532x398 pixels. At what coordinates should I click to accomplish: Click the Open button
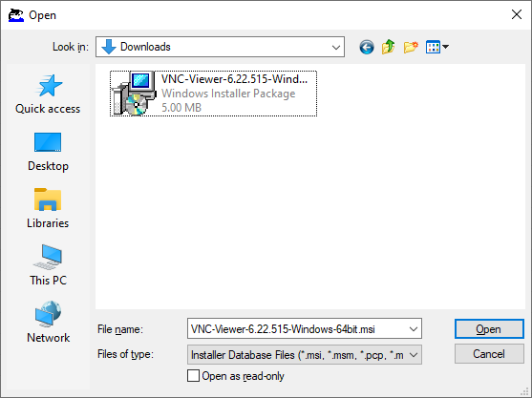(x=489, y=329)
